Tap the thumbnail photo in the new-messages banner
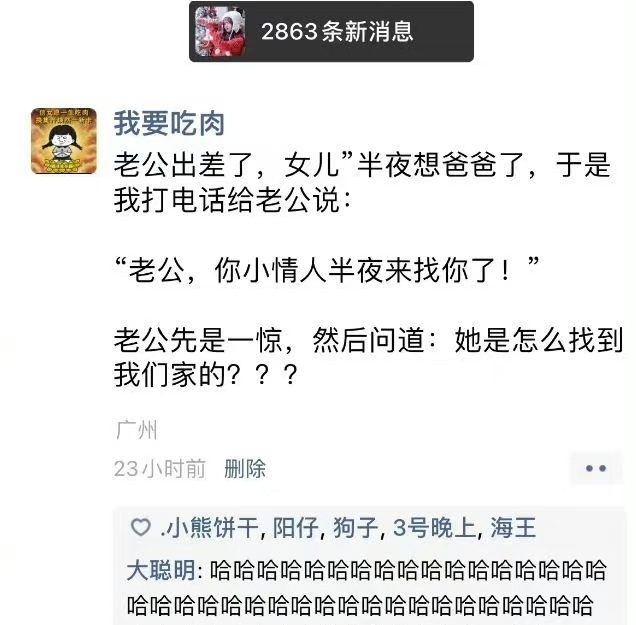 pyautogui.click(x=220, y=32)
